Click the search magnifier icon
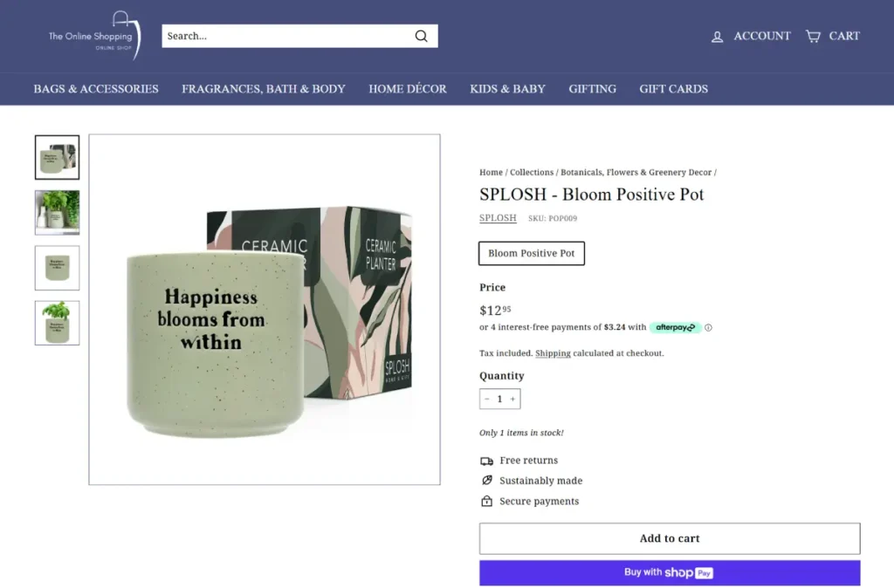This screenshot has width=894, height=588. click(421, 36)
